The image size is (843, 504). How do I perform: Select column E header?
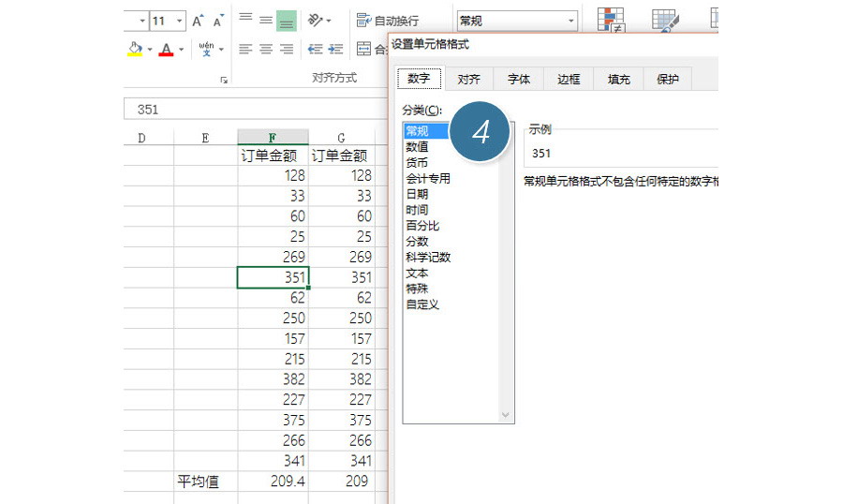205,138
